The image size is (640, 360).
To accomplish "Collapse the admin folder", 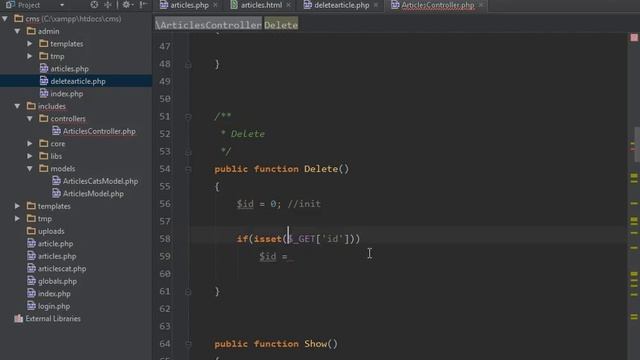I will pyautogui.click(x=17, y=31).
